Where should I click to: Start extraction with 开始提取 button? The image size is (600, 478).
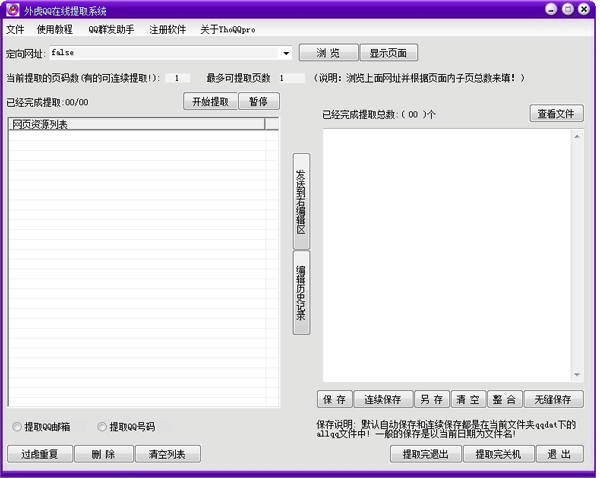[210, 101]
